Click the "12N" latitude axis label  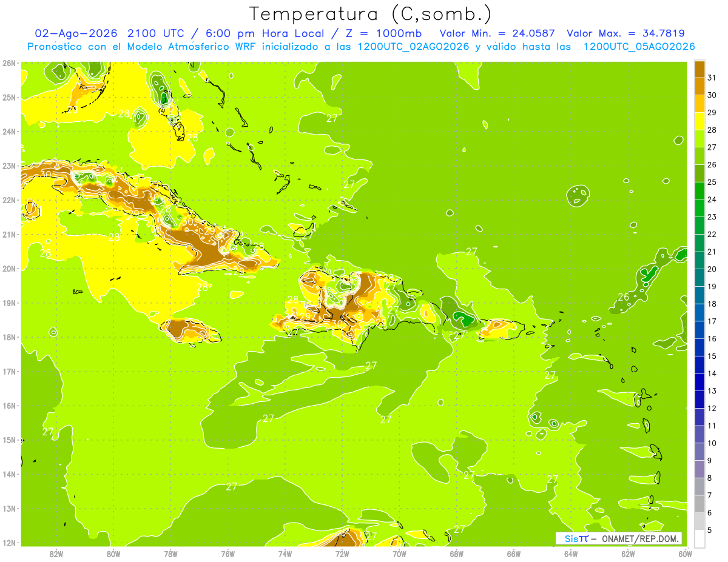(x=9, y=543)
